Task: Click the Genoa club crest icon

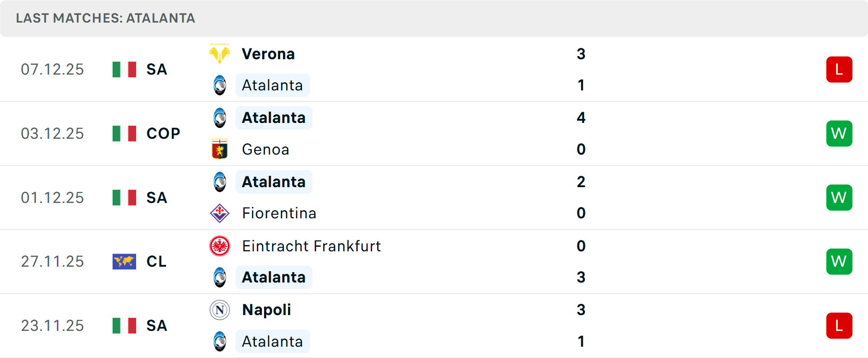Action: [x=220, y=149]
